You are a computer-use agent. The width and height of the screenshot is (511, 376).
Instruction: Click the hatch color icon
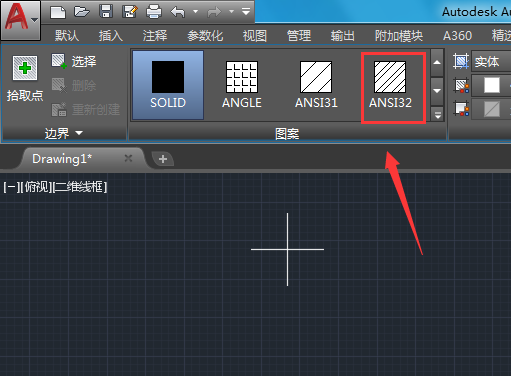[x=462, y=85]
